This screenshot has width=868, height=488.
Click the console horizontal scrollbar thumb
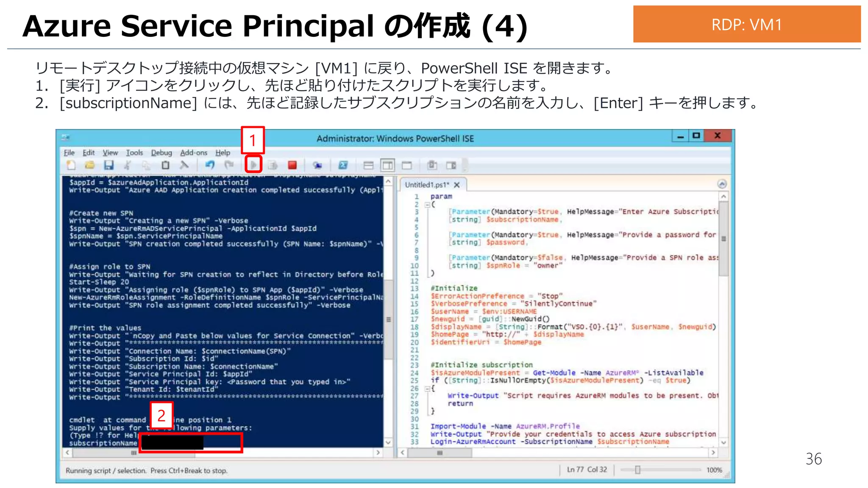click(x=134, y=453)
